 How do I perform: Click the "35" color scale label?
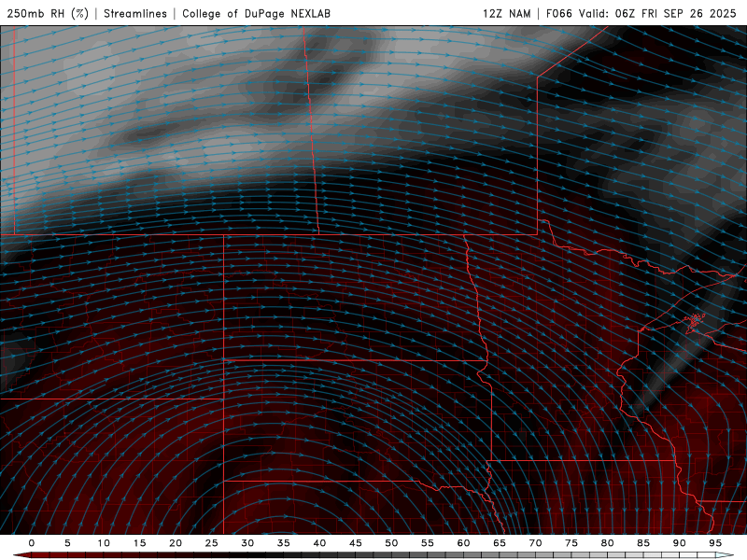(x=284, y=543)
